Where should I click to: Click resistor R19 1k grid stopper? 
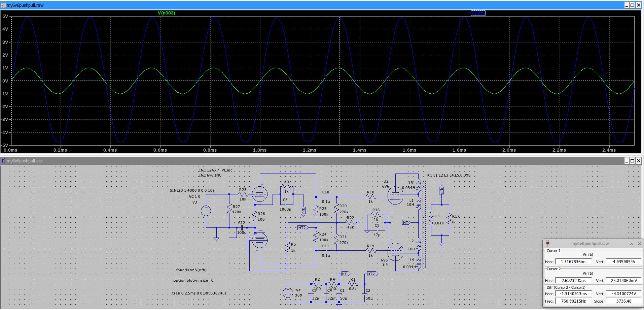click(371, 251)
